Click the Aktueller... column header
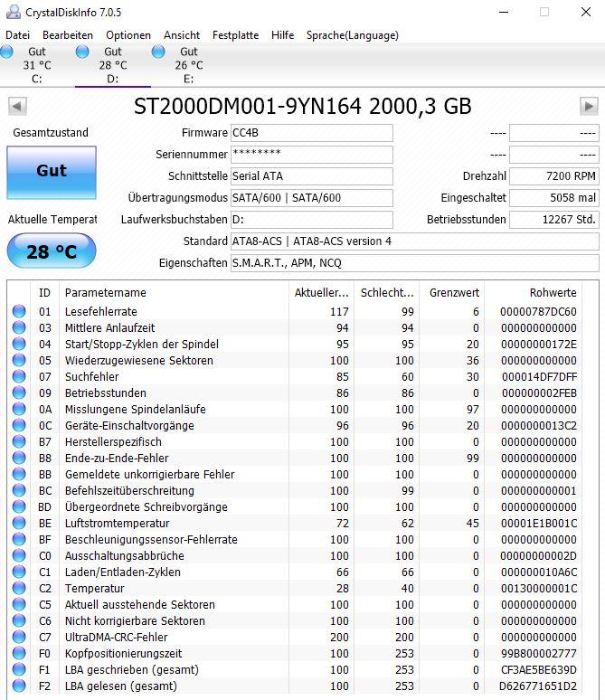Screen dimensions: 605x700 [321, 293]
